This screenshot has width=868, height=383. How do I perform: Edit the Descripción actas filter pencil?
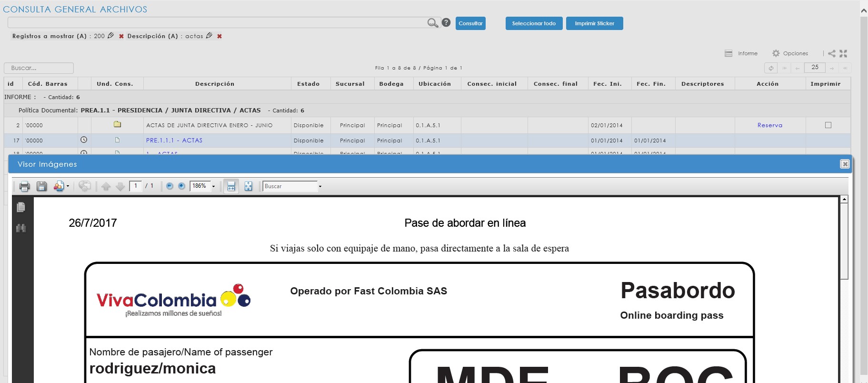(x=209, y=36)
